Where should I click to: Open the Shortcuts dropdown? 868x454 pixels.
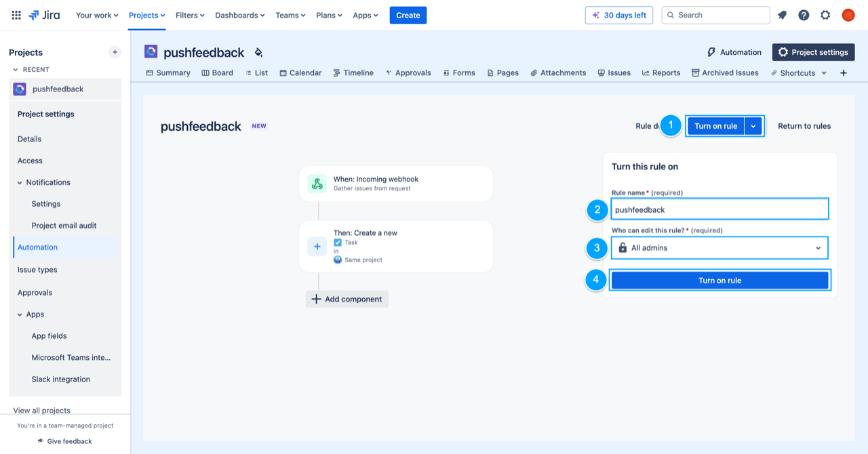tap(799, 73)
